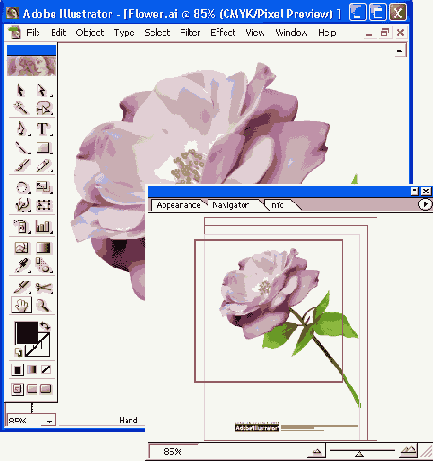Click the Navigator 85% zoom field
The image size is (433, 461).
click(172, 452)
